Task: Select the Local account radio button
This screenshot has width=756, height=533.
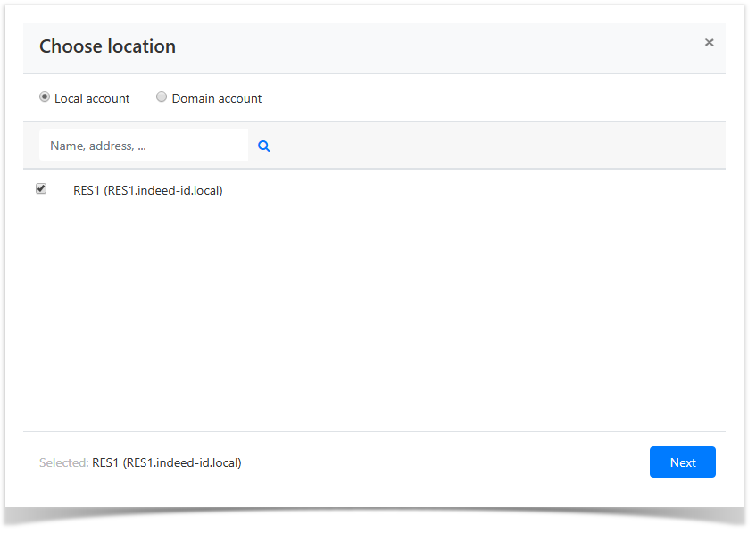Action: 45,97
